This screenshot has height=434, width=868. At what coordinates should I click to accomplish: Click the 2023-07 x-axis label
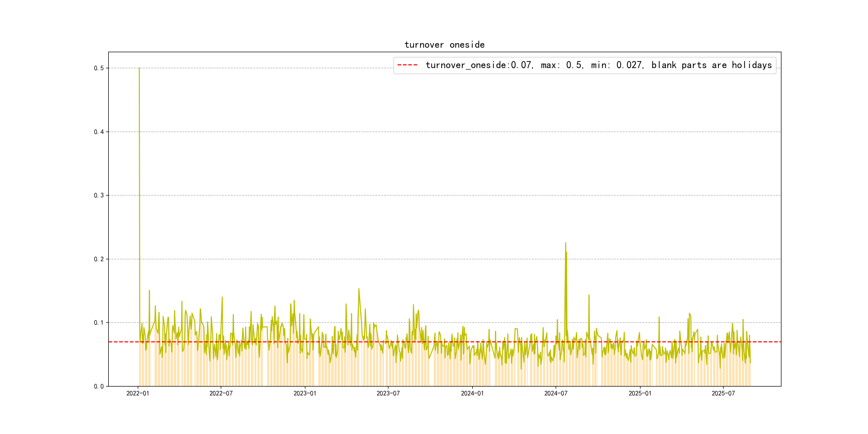(388, 393)
